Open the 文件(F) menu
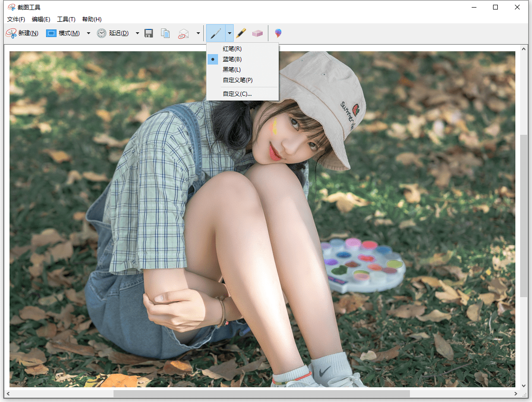This screenshot has width=532, height=402. tap(16, 19)
